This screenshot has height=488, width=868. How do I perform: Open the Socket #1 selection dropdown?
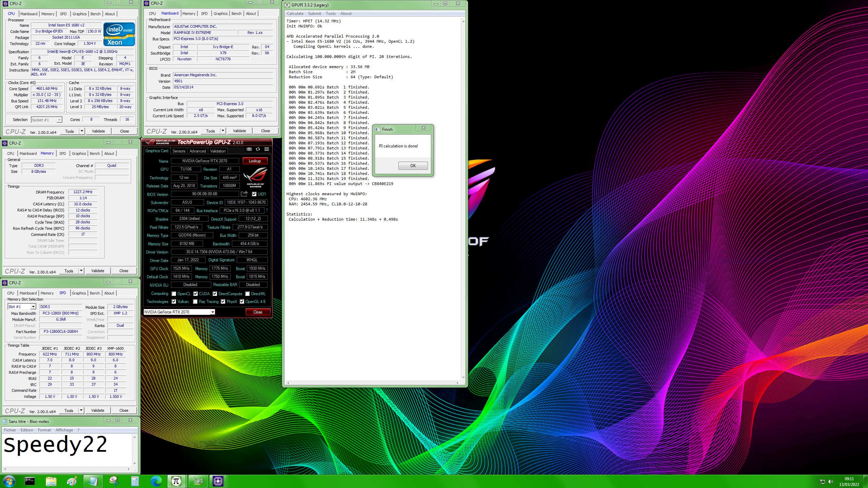46,120
